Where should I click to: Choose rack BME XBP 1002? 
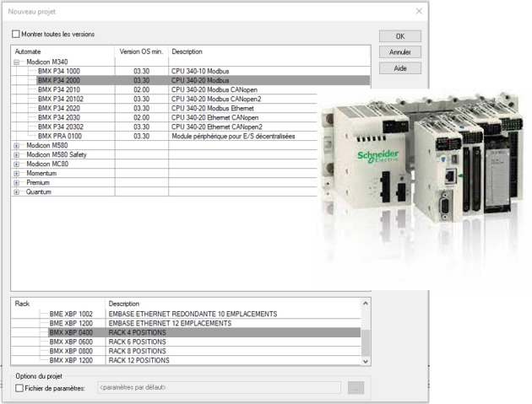point(71,314)
